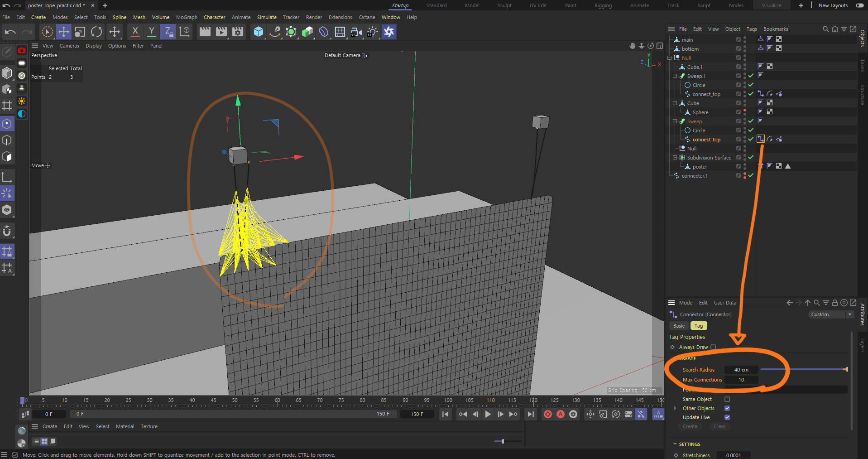This screenshot has width=868, height=459.
Task: Click the Octane render icon in the toolbar
Action: tap(389, 32)
